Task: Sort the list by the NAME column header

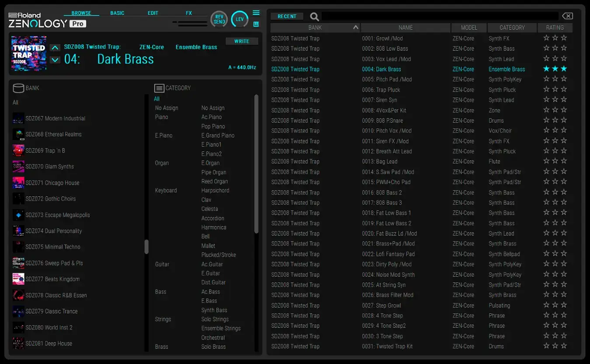Action: [x=406, y=27]
